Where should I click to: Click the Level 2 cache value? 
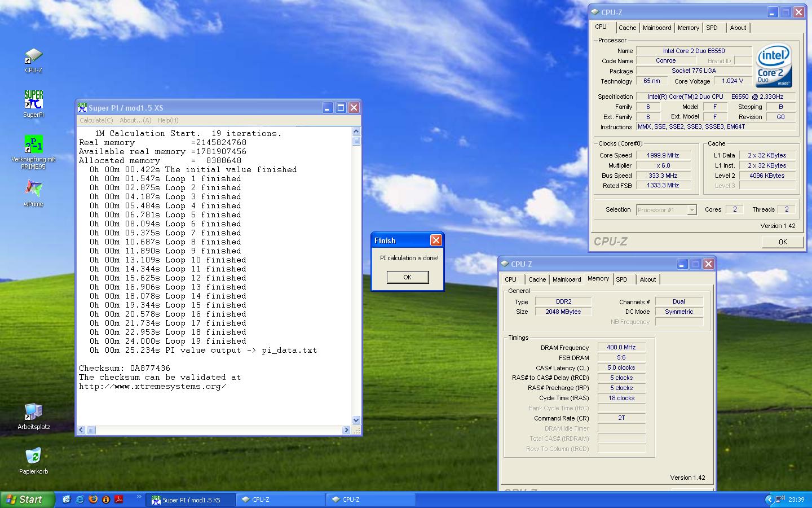point(767,176)
